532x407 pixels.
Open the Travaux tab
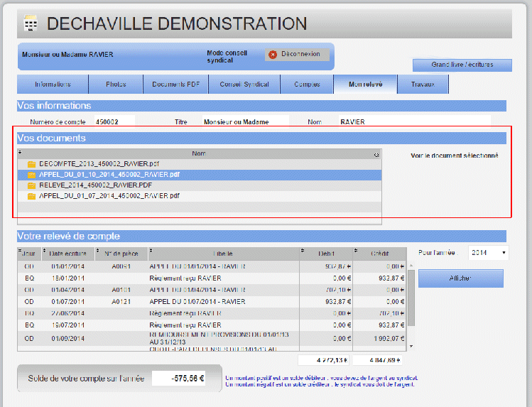point(423,84)
